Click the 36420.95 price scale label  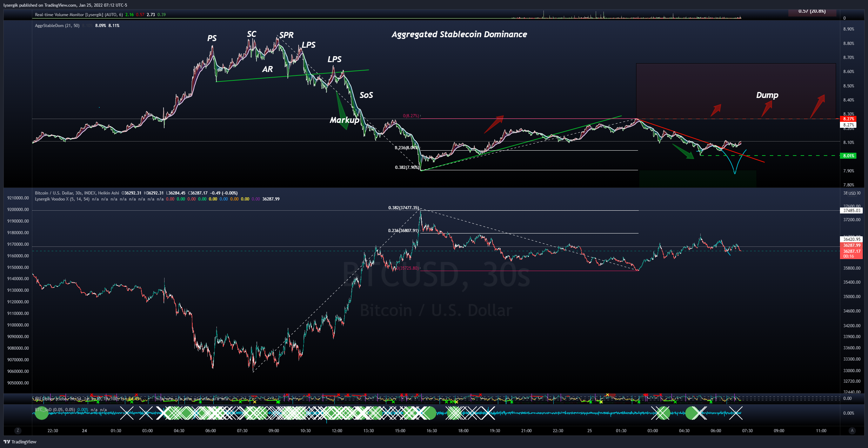pos(852,239)
